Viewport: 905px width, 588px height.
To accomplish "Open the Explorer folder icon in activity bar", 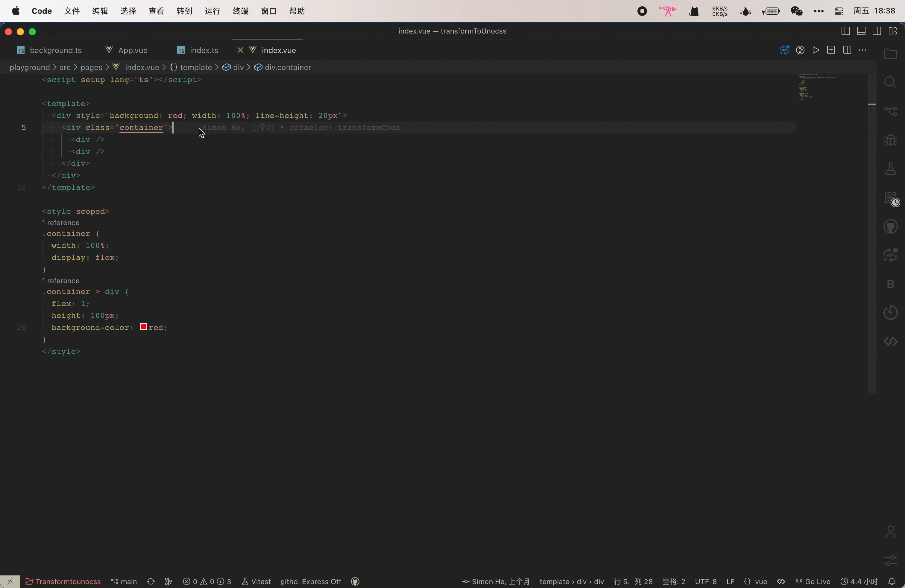I will pos(890,54).
